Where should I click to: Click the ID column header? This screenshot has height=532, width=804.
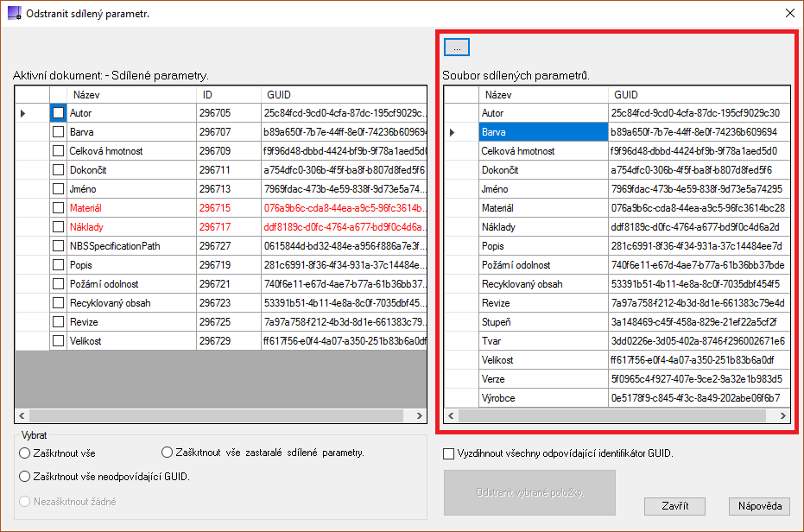pos(229,95)
